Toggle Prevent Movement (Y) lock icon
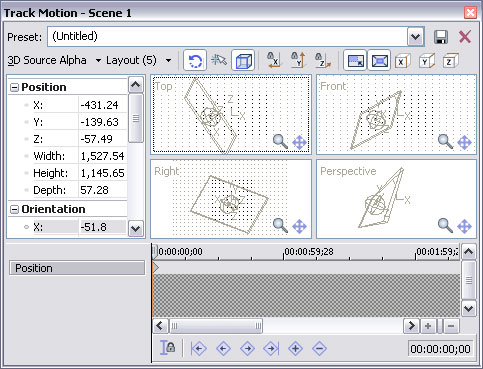483x369 pixels. pyautogui.click(x=298, y=60)
